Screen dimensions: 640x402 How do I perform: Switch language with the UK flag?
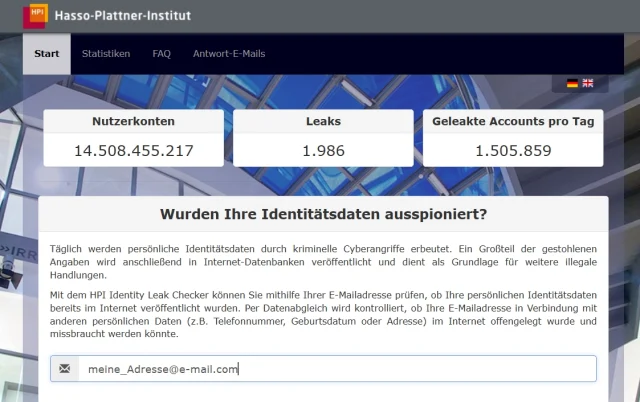pyautogui.click(x=588, y=83)
